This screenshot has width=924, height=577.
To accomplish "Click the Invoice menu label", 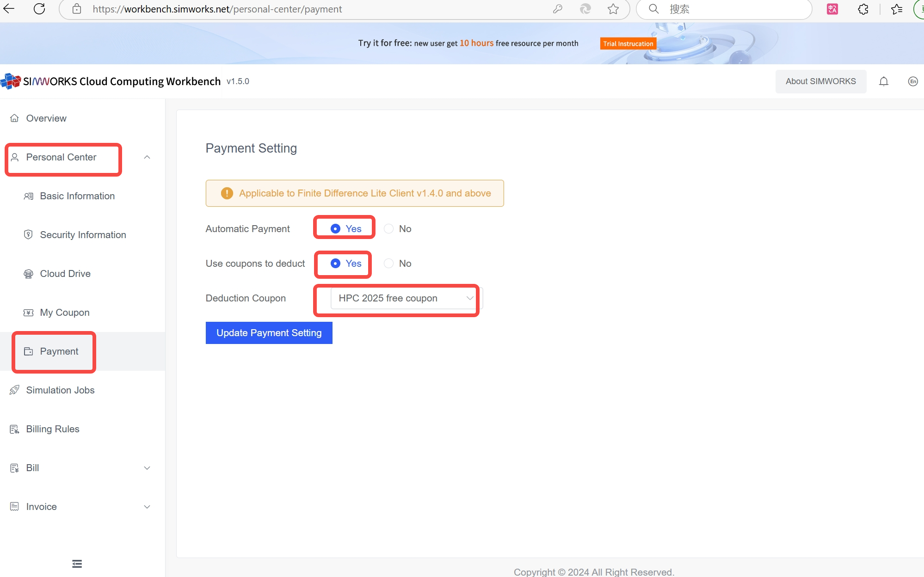I will 41,507.
